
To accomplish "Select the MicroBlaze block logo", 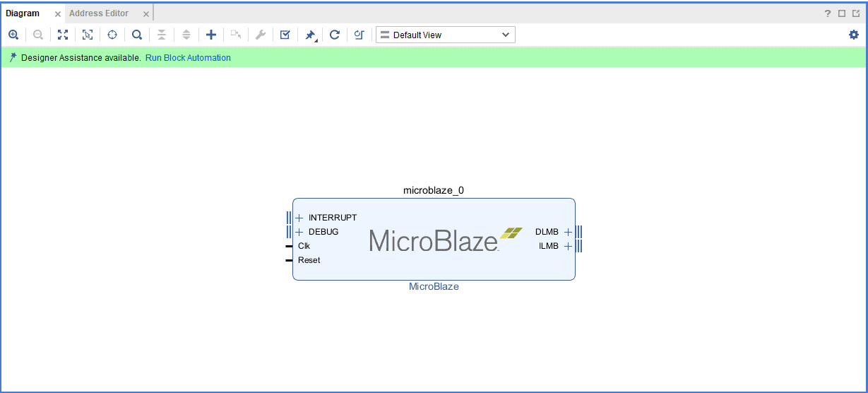I will [445, 240].
